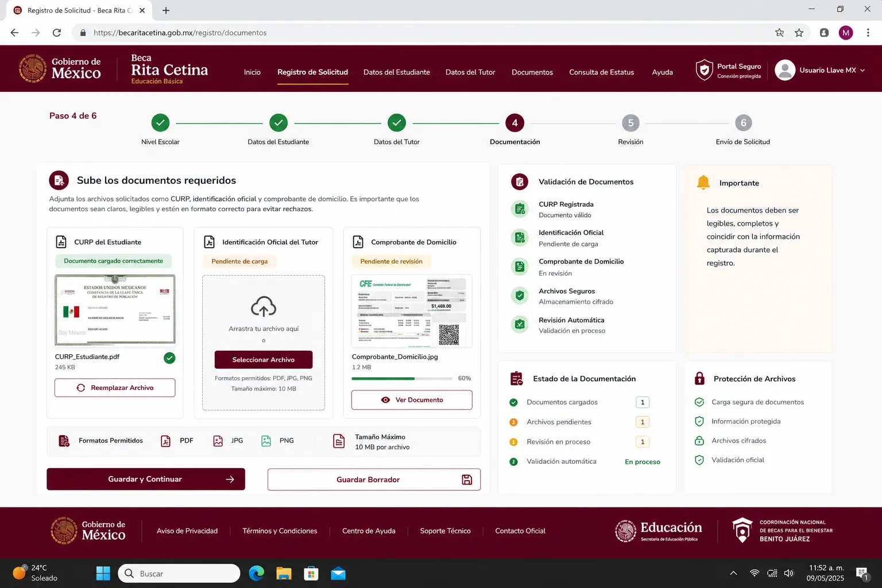Click completed step Datos del Tutor checkmark
882x588 pixels.
tap(397, 123)
